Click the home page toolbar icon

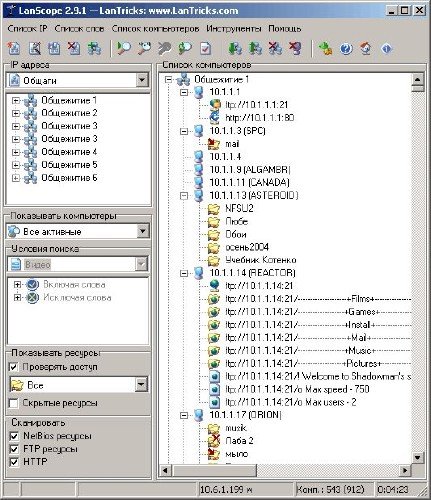coord(366,49)
